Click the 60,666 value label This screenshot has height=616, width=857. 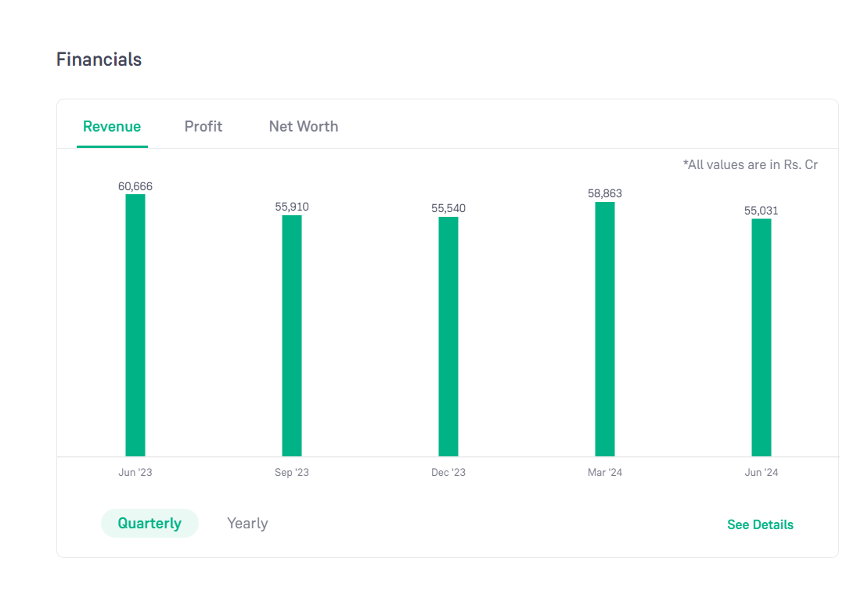click(135, 186)
